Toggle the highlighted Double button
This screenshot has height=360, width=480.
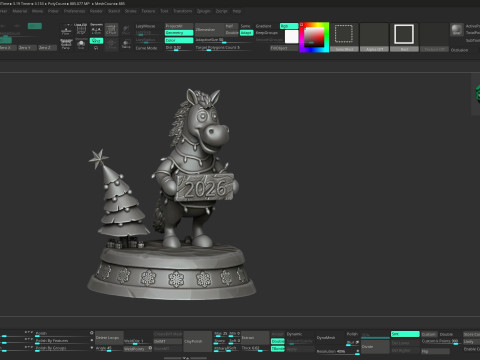click(x=278, y=341)
